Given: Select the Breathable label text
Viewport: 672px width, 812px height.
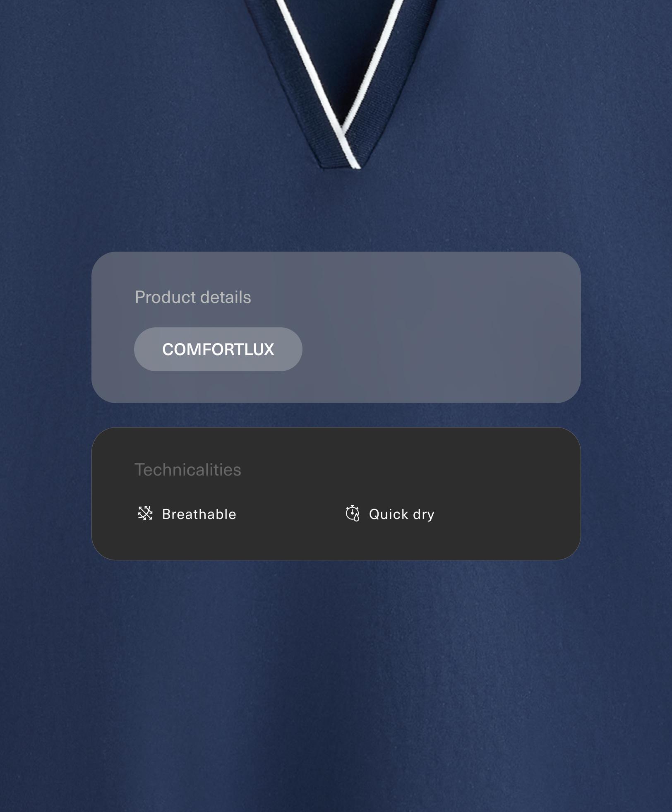Looking at the screenshot, I should pyautogui.click(x=199, y=514).
